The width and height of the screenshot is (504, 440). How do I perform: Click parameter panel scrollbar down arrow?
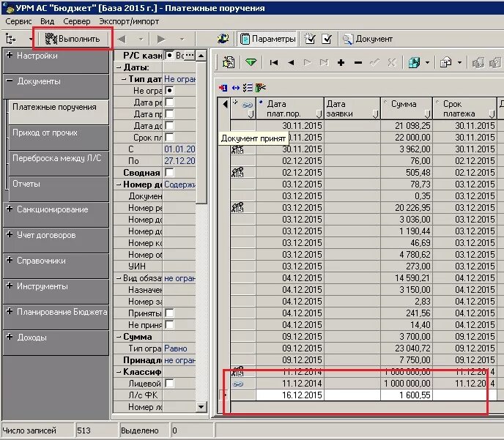point(201,407)
